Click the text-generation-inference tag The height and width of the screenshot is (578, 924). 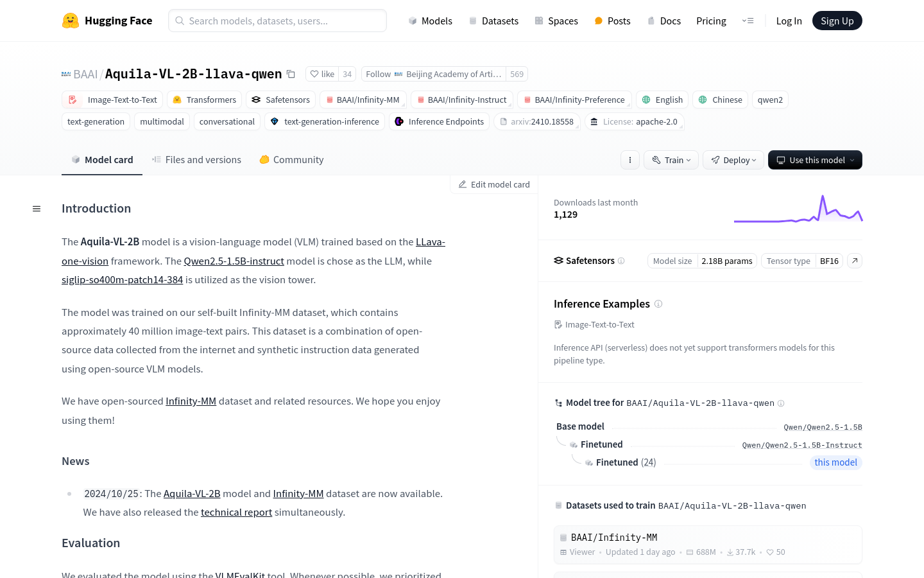click(325, 121)
